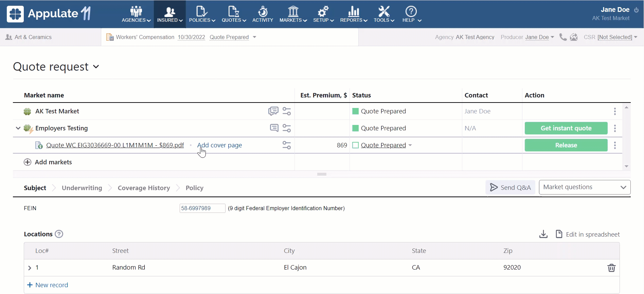Open the Agencies menu
The width and height of the screenshot is (644, 294).
point(136,14)
